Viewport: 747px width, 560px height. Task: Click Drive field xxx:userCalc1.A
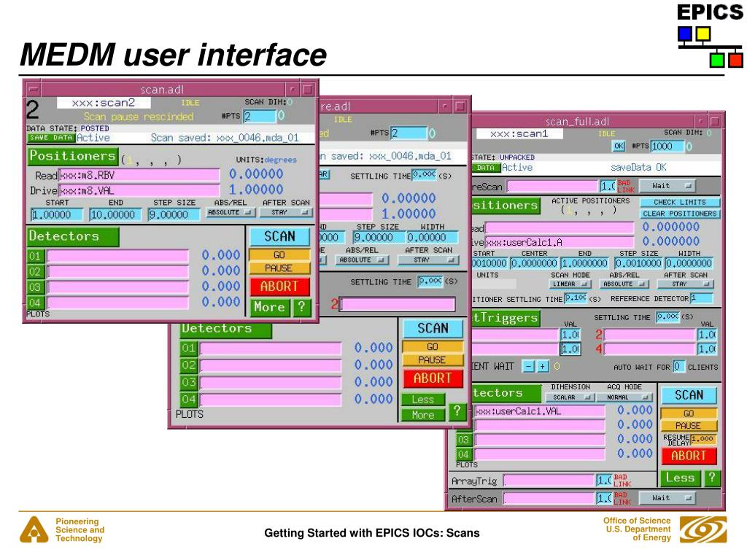click(x=560, y=242)
